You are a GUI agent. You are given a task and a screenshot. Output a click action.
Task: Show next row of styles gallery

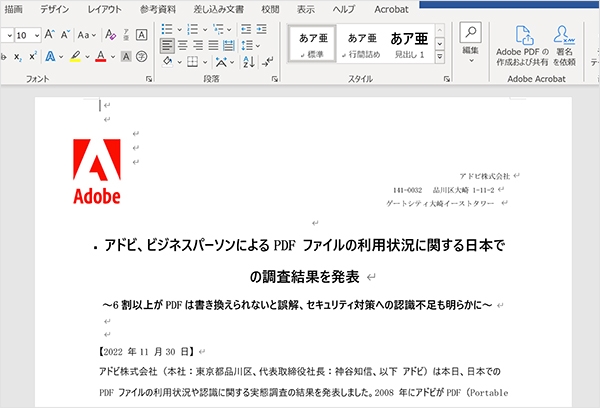click(x=440, y=44)
